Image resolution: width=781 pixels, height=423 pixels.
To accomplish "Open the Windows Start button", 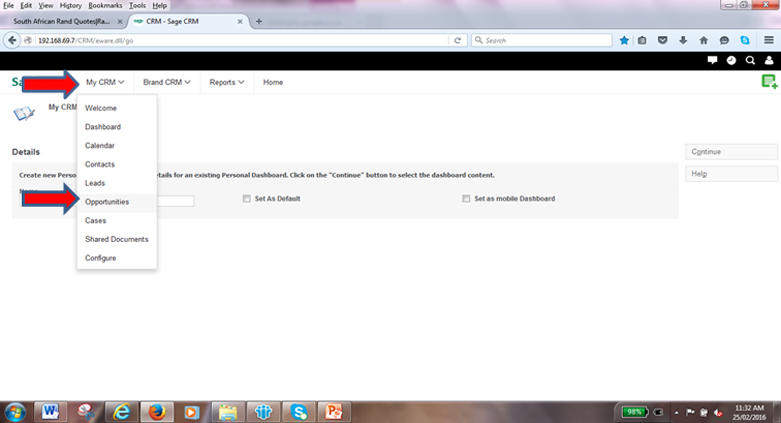I will click(15, 412).
